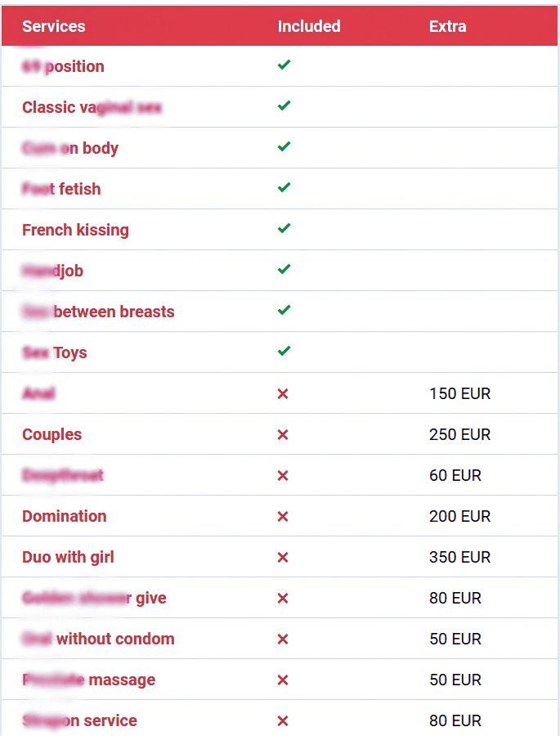The width and height of the screenshot is (560, 736).
Task: Click the 250 EUR price
Action: (x=459, y=434)
